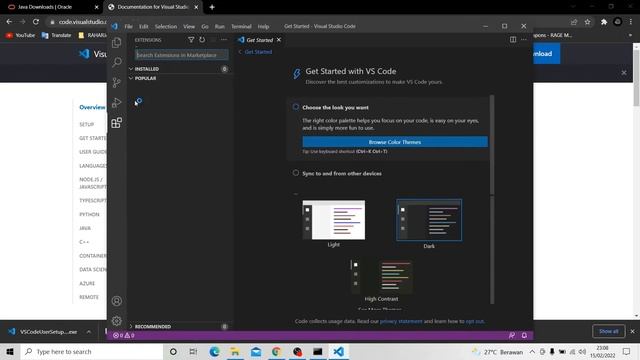Viewport: 640px width, 360px height.
Task: Open the SETUP section on the docs page
Action: (x=87, y=124)
